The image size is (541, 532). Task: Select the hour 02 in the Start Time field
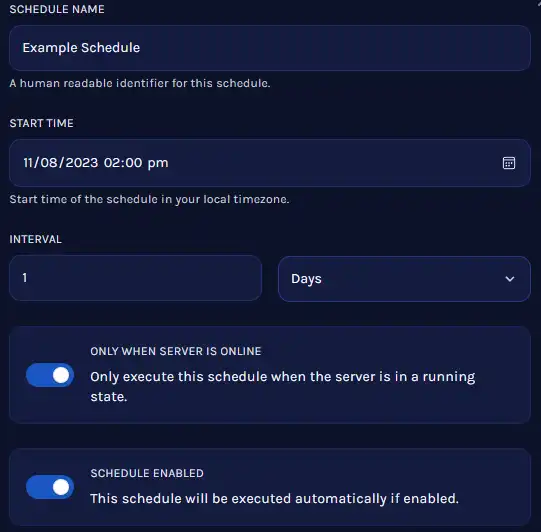coord(113,162)
